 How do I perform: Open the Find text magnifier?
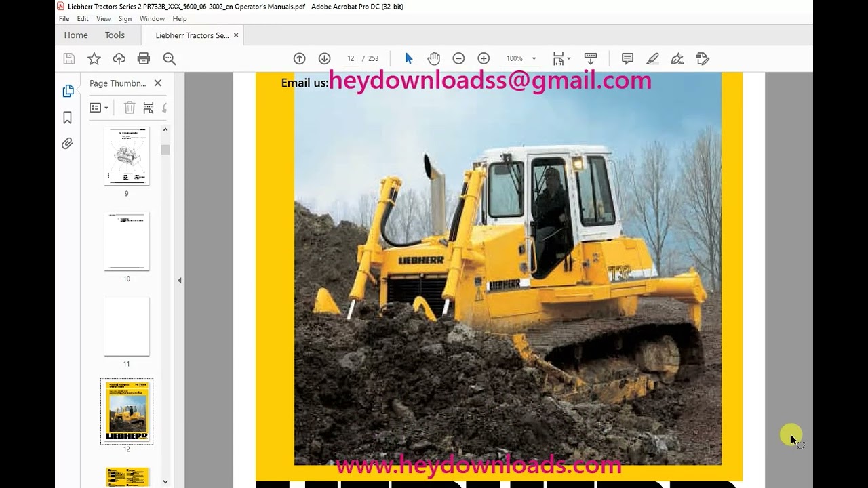[170, 59]
